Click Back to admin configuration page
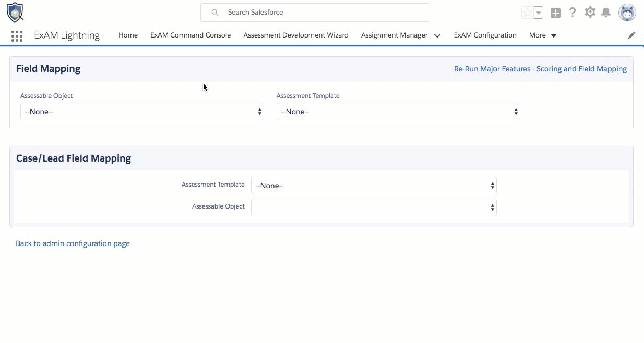The image size is (644, 343). coord(73,243)
